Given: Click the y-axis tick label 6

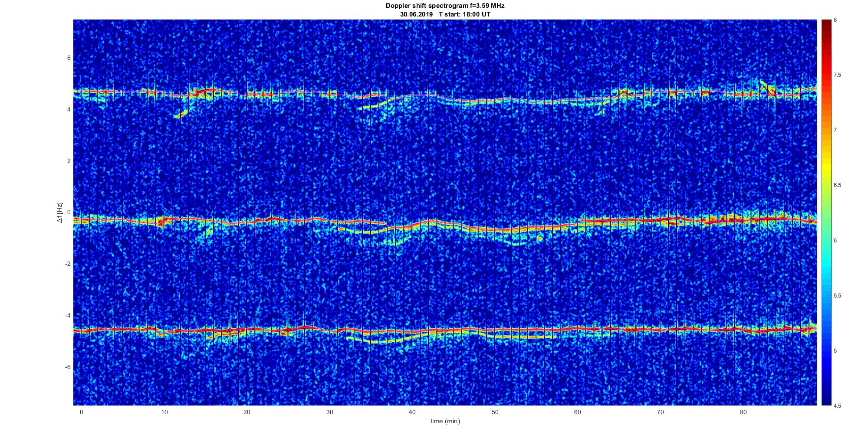Looking at the screenshot, I should (69, 58).
